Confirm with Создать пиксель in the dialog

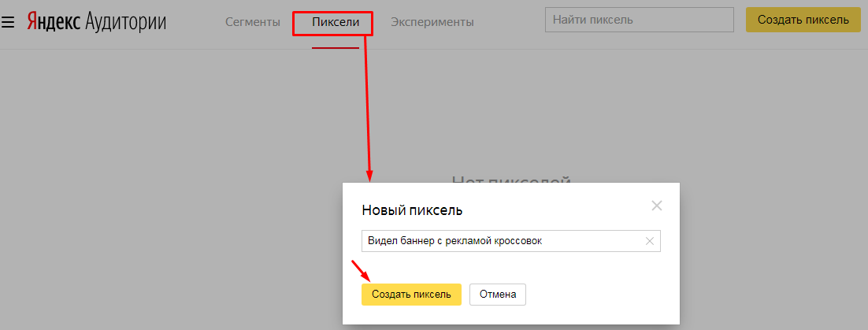[x=411, y=294]
